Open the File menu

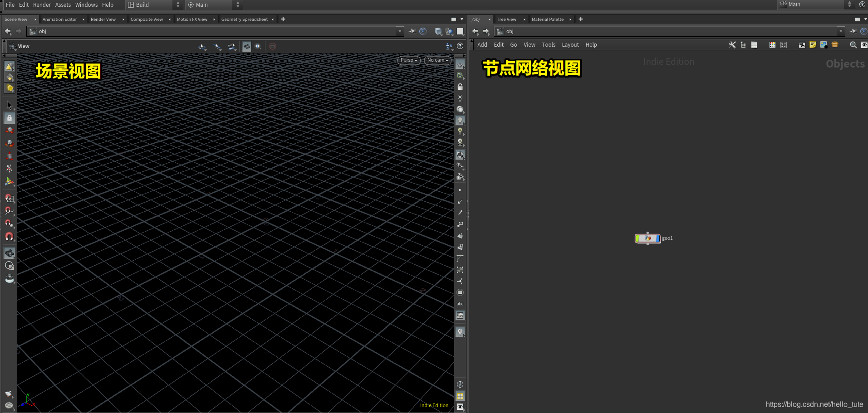(10, 5)
